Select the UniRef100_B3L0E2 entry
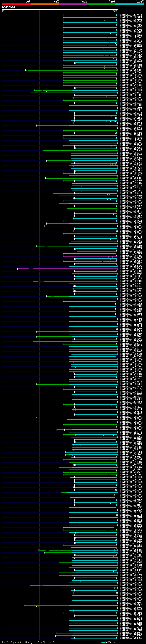Viewport: 146px width, 644px height. coord(131,276)
